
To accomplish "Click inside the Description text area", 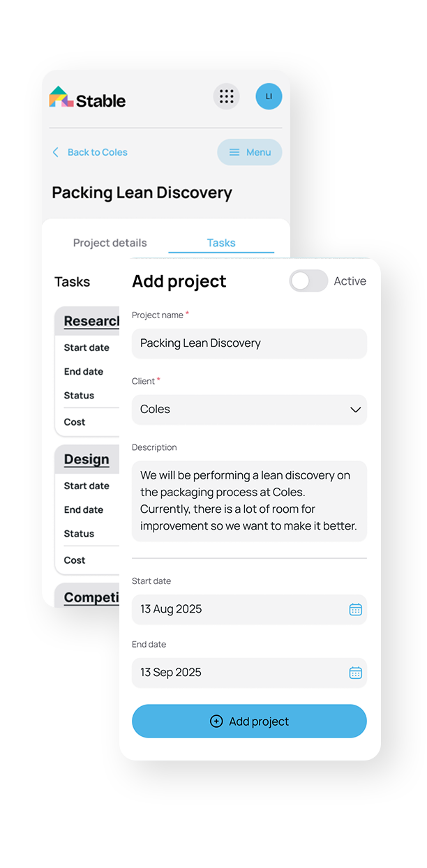I will [x=249, y=500].
